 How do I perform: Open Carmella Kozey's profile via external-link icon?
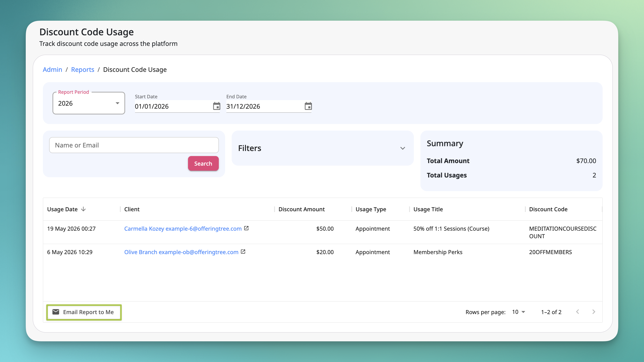pos(247,228)
